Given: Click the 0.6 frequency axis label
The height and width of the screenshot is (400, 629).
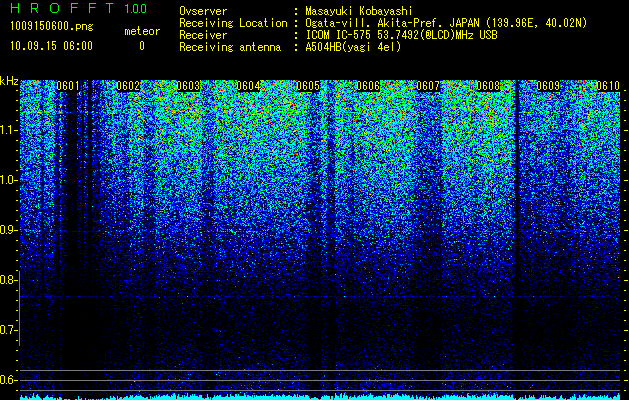Looking at the screenshot, I should click(x=8, y=380).
